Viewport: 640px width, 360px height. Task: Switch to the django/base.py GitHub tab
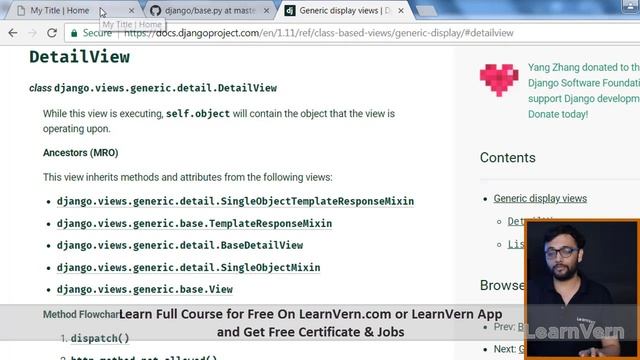click(x=210, y=11)
